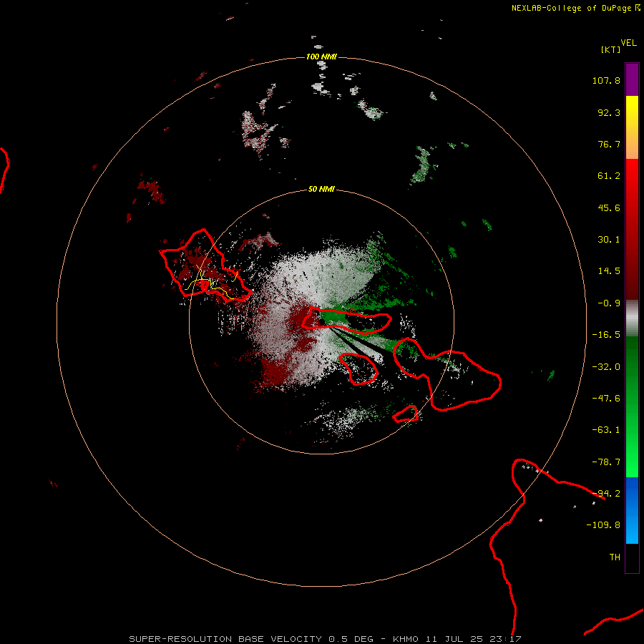
Task: Click the 50 NMI range ring label
Action: pyautogui.click(x=321, y=190)
